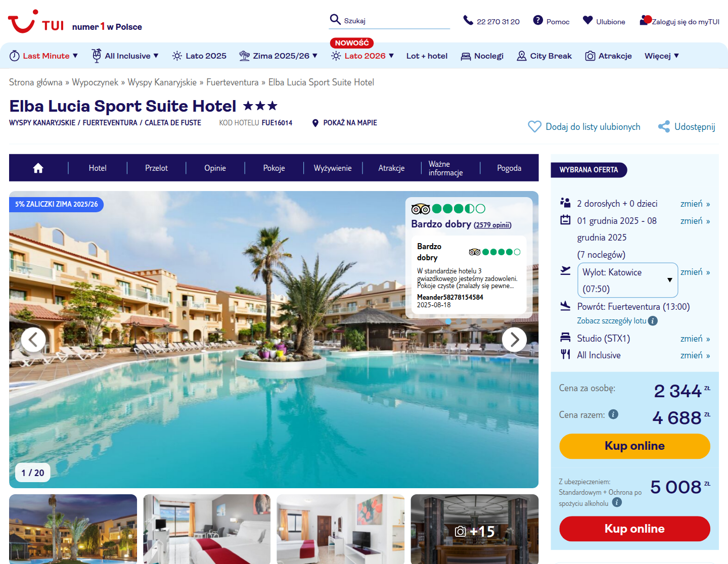
Task: Switch to the Opinie tab
Action: coord(215,168)
